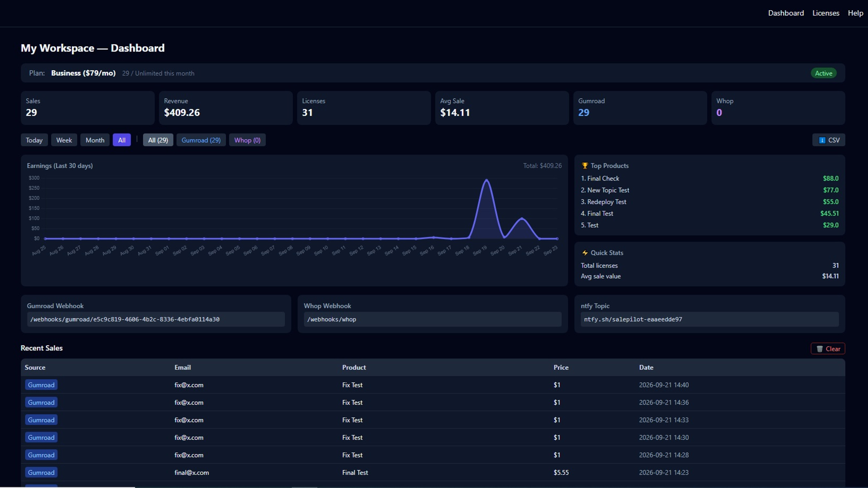Click 'Business ($79/mo)' plan text
868x488 pixels.
pyautogui.click(x=83, y=73)
